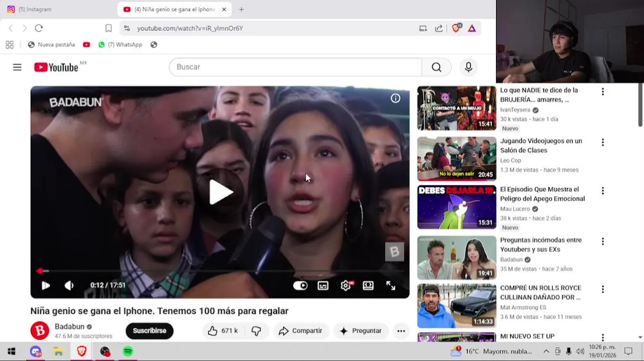This screenshot has height=361, width=644.
Task: Open the BRUJERÍA video thumbnail
Action: tap(456, 108)
